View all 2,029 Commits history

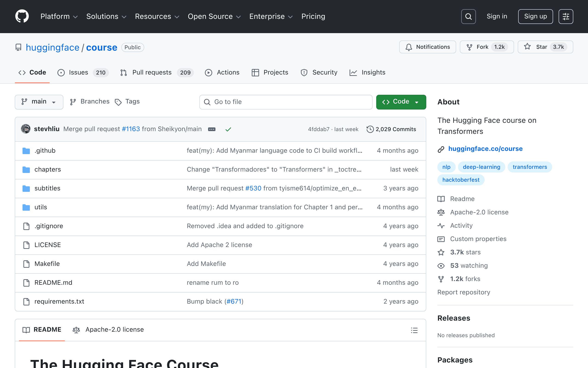391,129
